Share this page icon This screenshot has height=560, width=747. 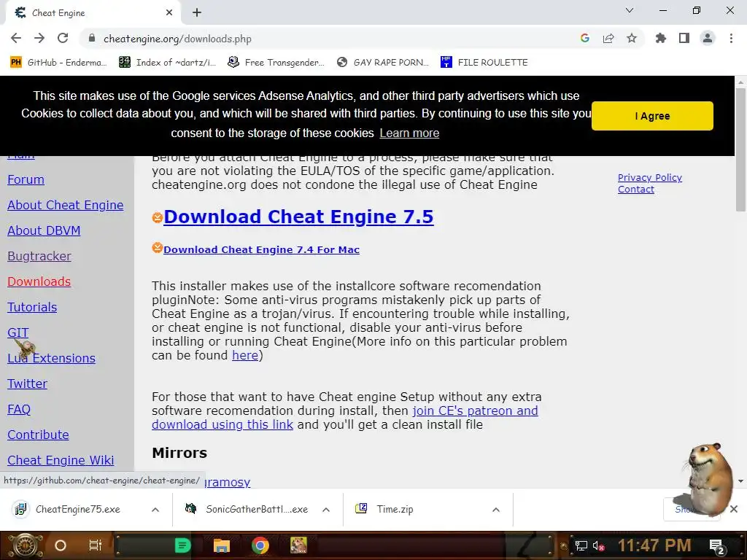coord(608,38)
